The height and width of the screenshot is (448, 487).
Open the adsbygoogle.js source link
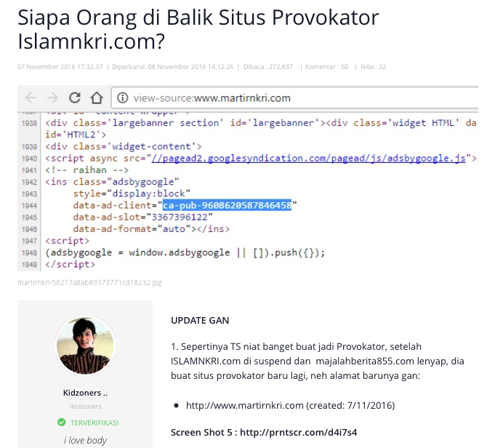click(308, 159)
